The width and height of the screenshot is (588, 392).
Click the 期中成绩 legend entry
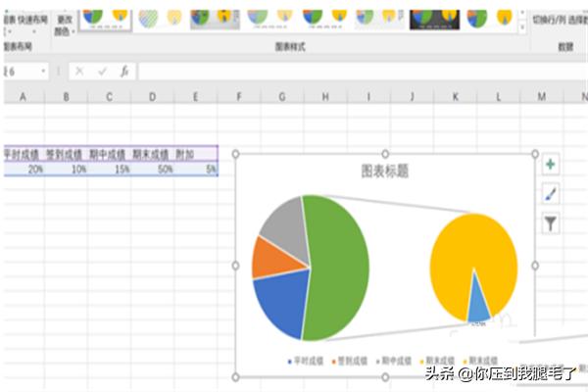click(393, 361)
